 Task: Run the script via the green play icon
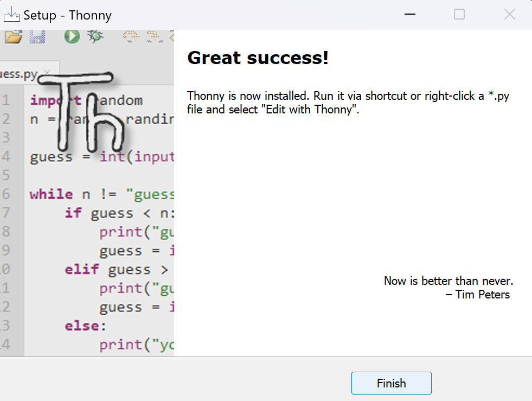tap(71, 36)
